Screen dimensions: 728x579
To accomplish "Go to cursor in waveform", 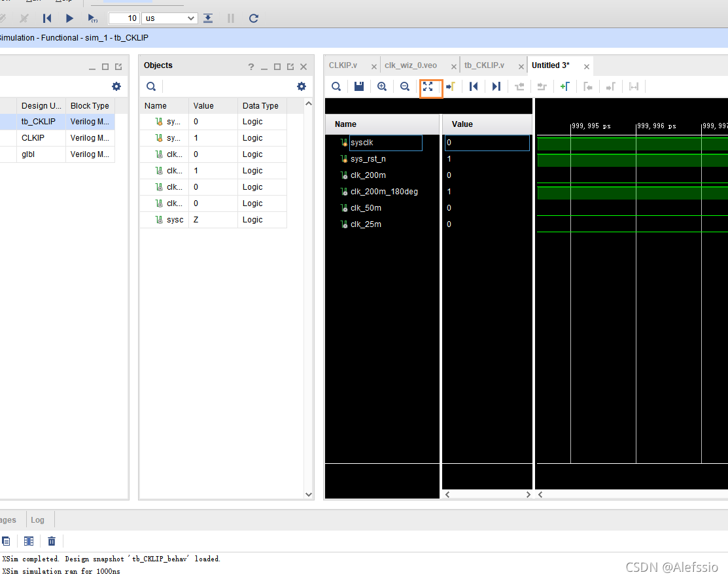I will click(451, 86).
